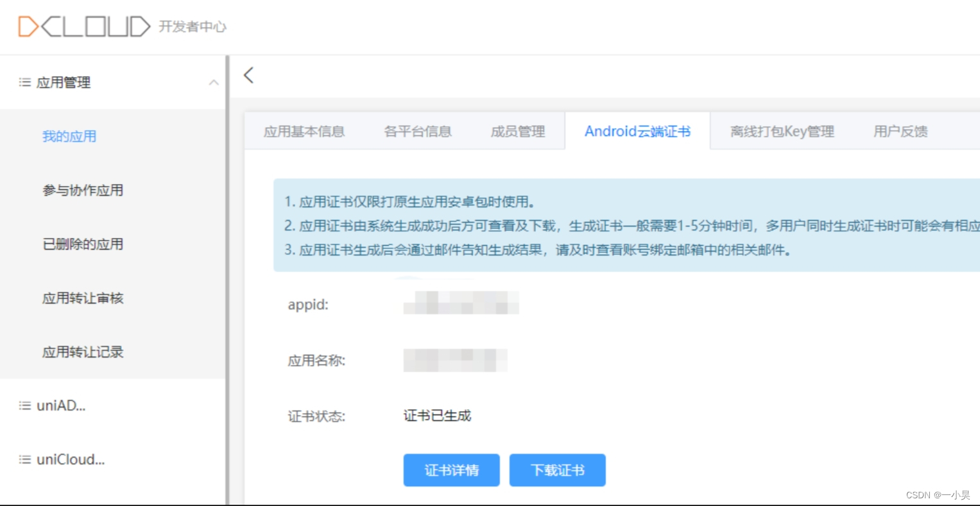The width and height of the screenshot is (980, 506).
Task: Select 参与协作应用 from the sidebar
Action: click(82, 190)
